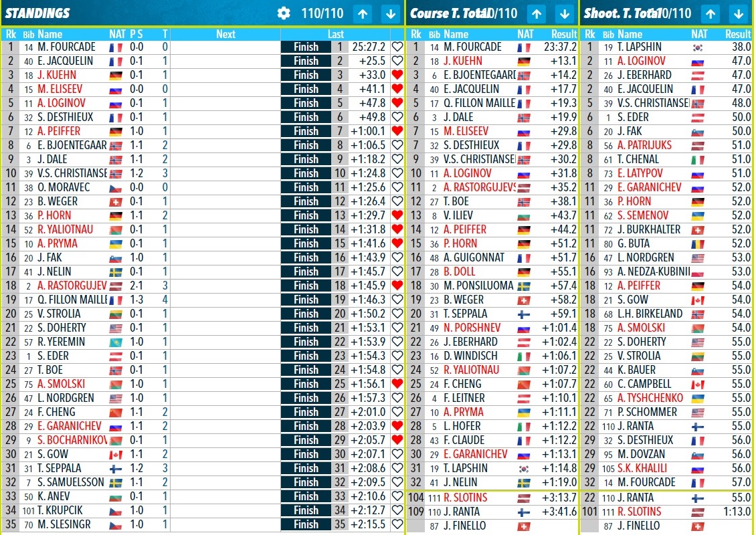Favorite J. Fak heart at rank 16
The width and height of the screenshot is (756, 535).
pos(397,257)
